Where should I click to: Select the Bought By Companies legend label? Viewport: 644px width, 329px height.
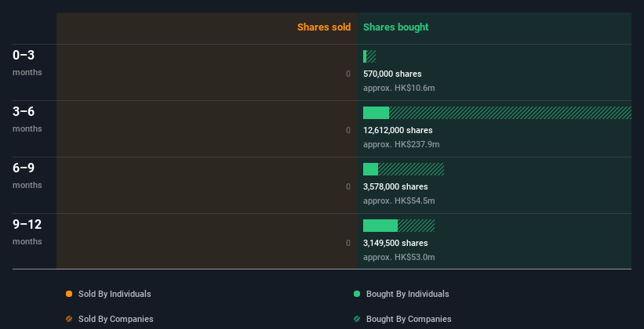coord(409,319)
